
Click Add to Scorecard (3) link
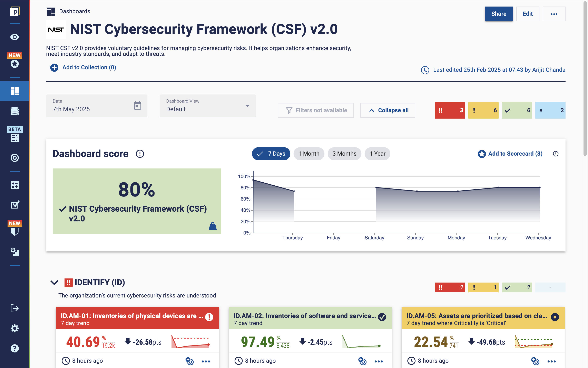pos(515,154)
